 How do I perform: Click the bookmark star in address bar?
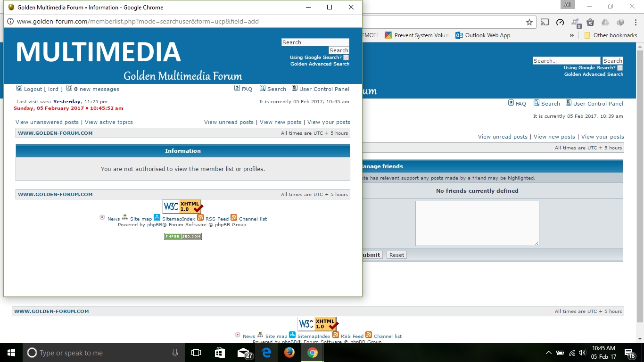[529, 22]
